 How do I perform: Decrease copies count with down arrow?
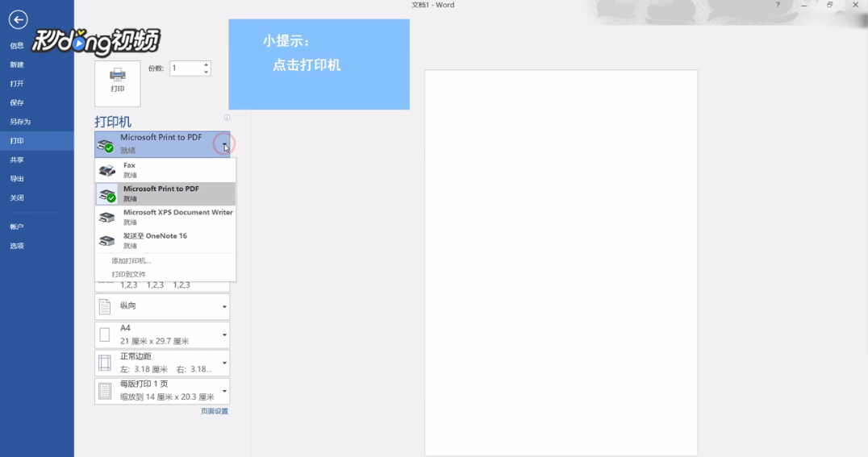click(x=206, y=72)
